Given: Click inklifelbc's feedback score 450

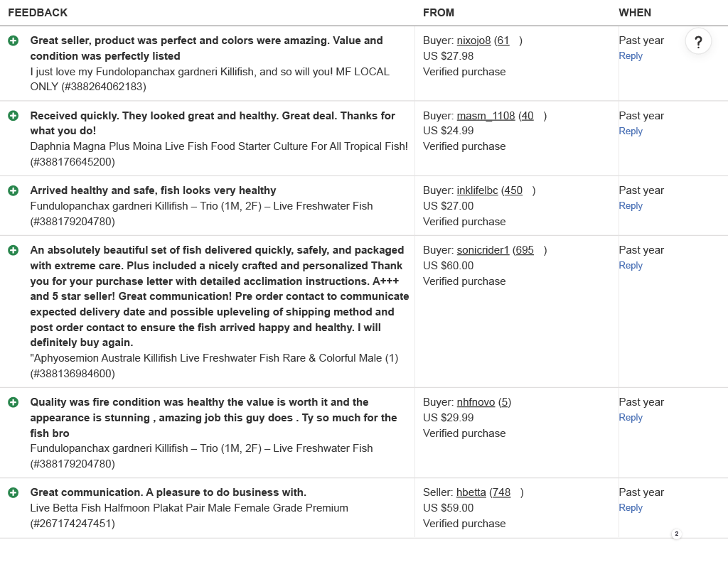Looking at the screenshot, I should 513,190.
